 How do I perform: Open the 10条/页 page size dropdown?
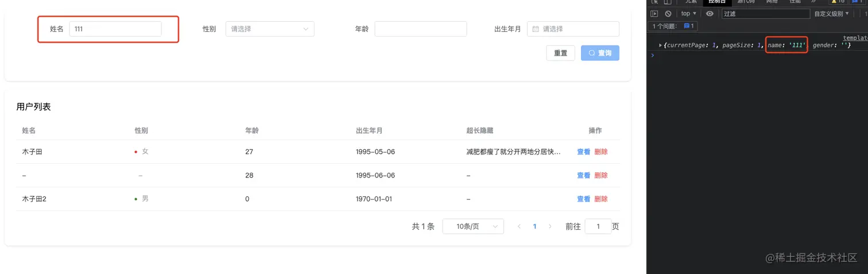[472, 226]
